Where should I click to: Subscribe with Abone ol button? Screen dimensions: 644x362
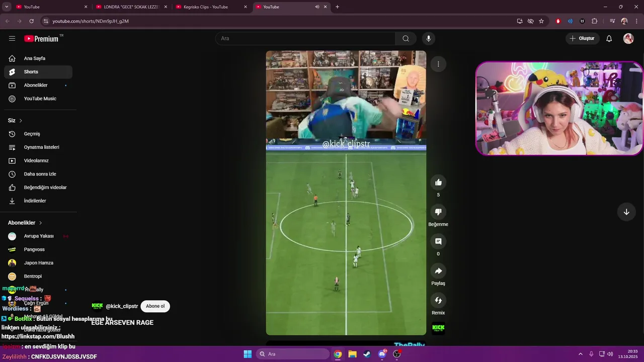pos(155,306)
